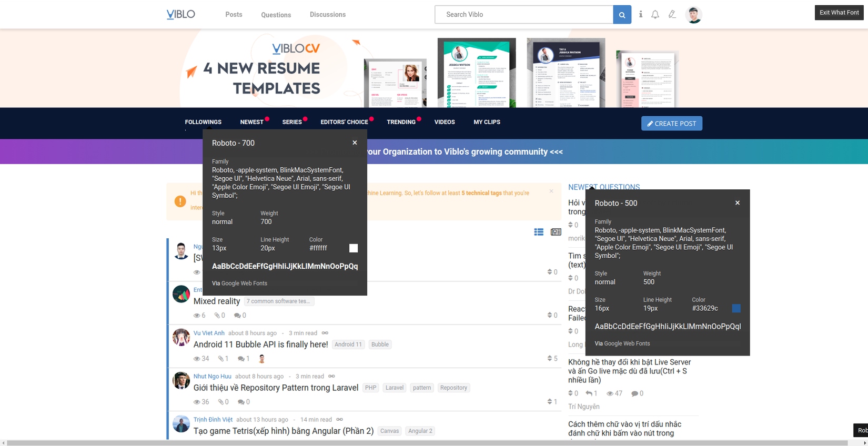The height and width of the screenshot is (446, 868).
Task: Click the vote score icon for Repository Pattern post
Action: tap(550, 402)
